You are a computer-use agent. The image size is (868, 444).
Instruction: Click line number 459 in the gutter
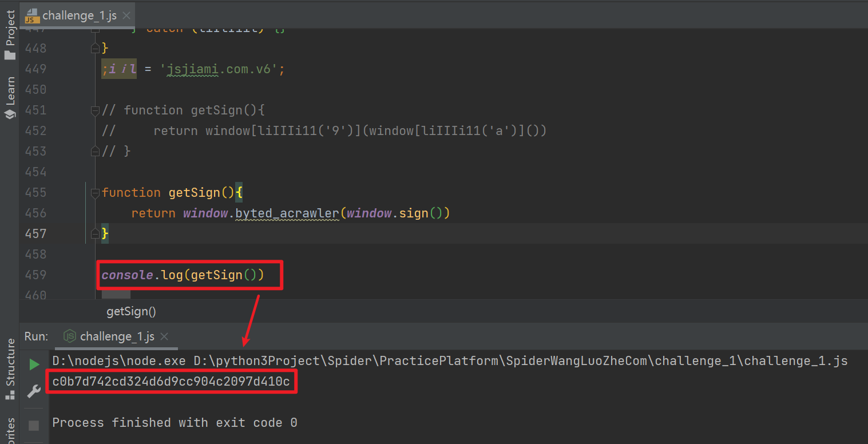tap(36, 275)
